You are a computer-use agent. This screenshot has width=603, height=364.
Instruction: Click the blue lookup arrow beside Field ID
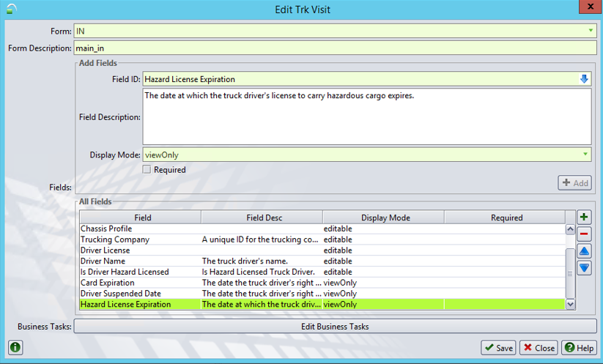(x=584, y=79)
